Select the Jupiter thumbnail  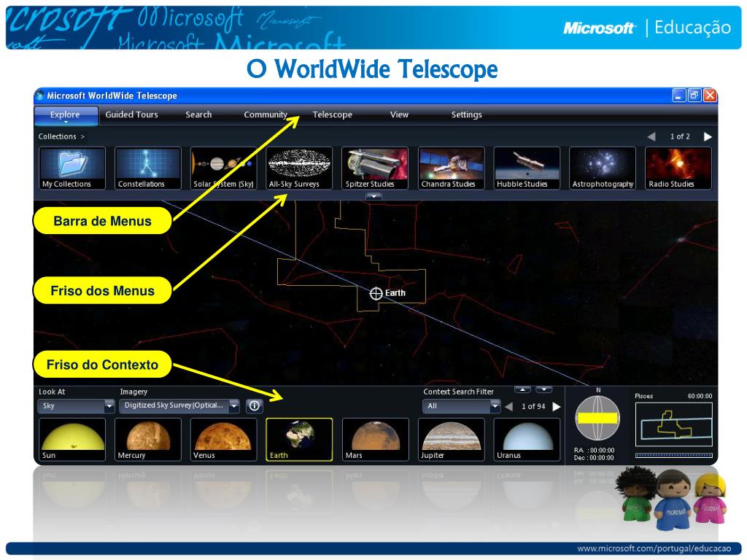tap(451, 440)
